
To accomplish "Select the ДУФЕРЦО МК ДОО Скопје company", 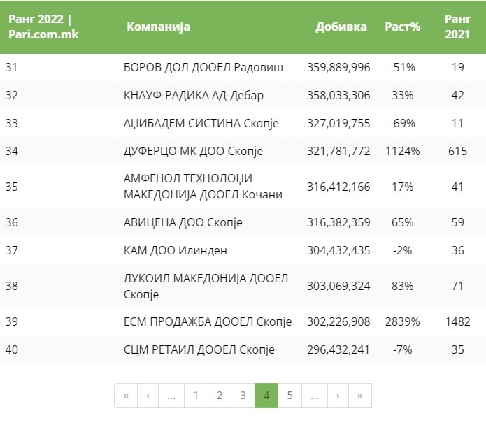I will [193, 151].
